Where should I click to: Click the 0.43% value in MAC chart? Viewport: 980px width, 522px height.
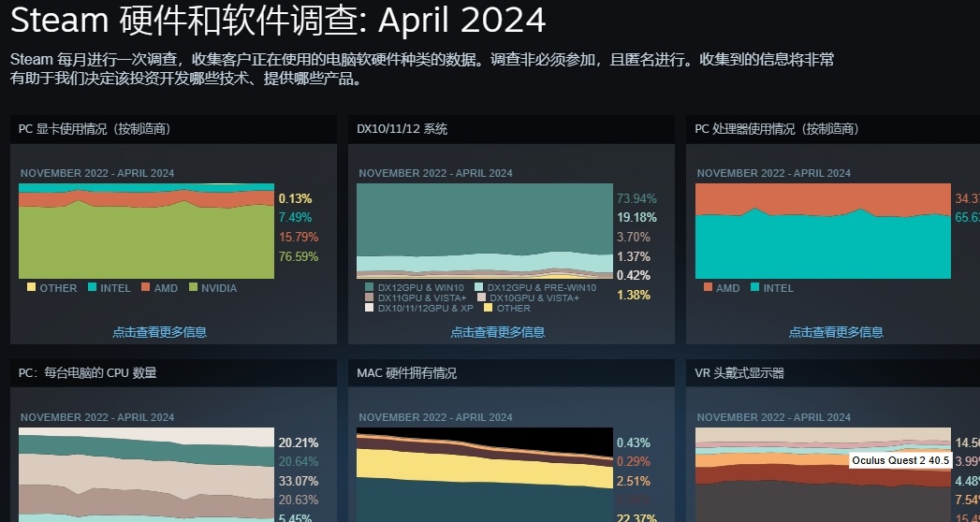click(634, 442)
